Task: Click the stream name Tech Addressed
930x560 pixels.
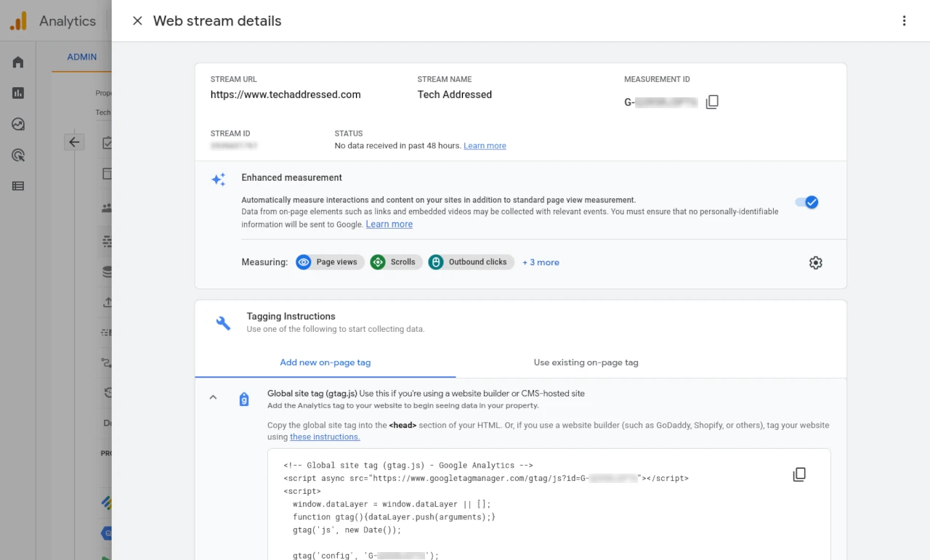Action: click(x=455, y=94)
